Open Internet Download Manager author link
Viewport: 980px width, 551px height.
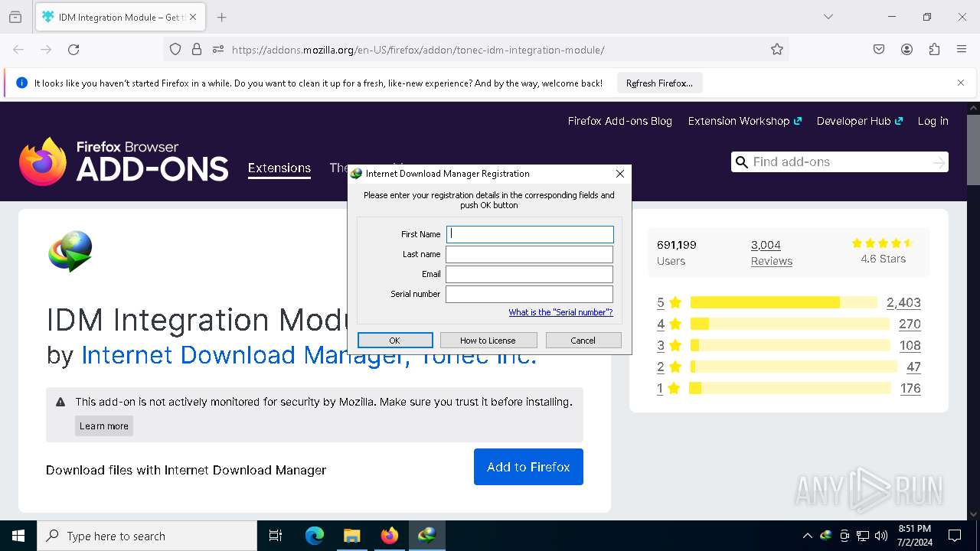[x=309, y=355]
